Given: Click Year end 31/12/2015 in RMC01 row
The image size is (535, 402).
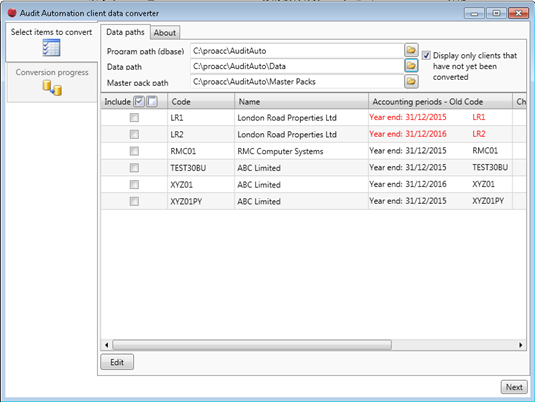Looking at the screenshot, I should [408, 150].
